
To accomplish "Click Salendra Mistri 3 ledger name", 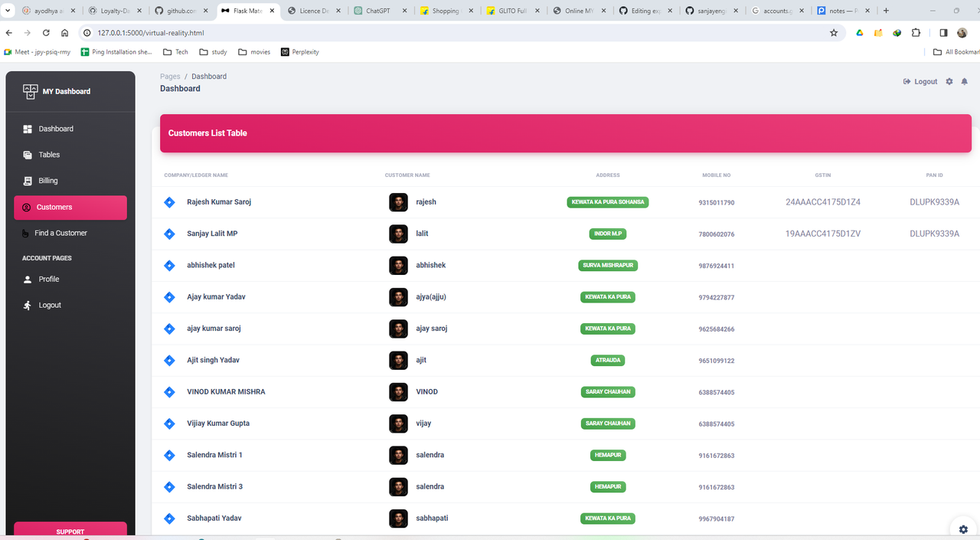I will (x=214, y=487).
